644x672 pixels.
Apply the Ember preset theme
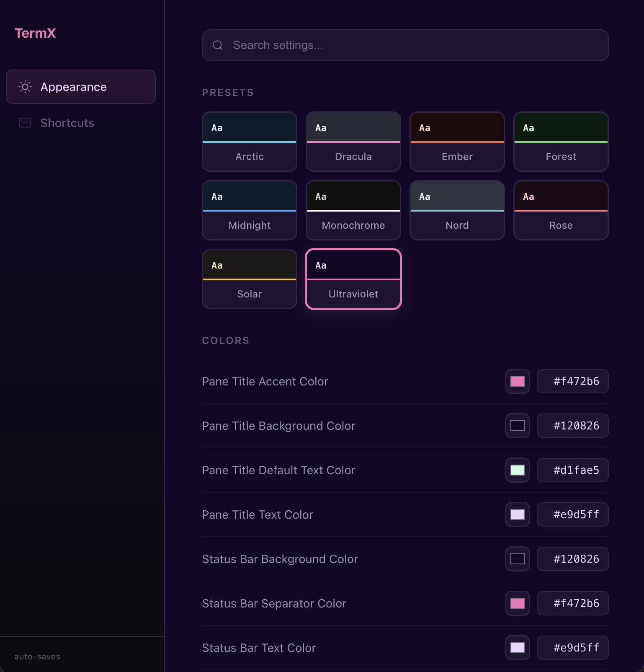457,142
